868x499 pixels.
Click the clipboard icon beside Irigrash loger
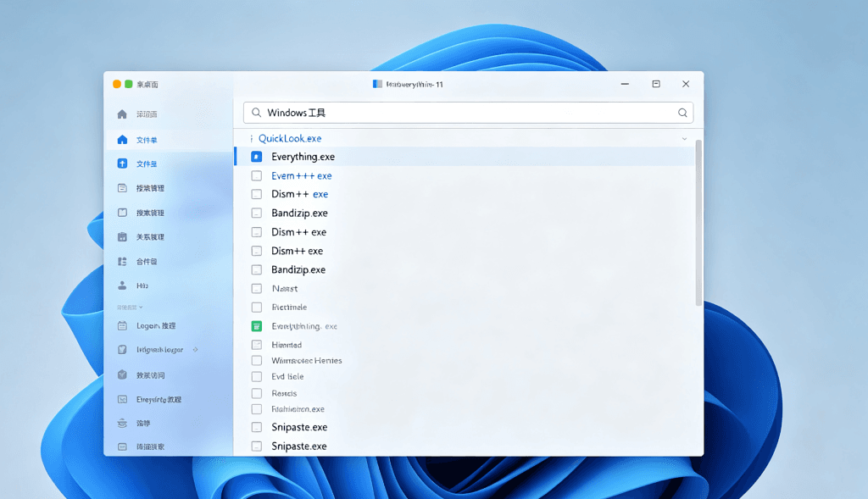122,350
